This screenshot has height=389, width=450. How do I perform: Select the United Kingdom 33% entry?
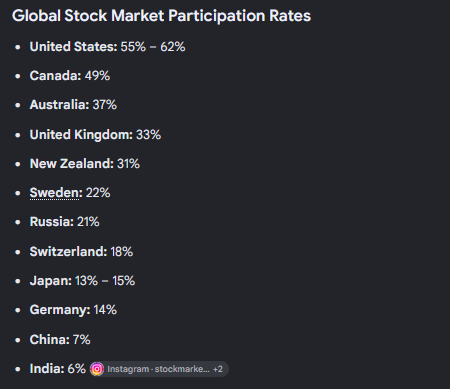95,135
